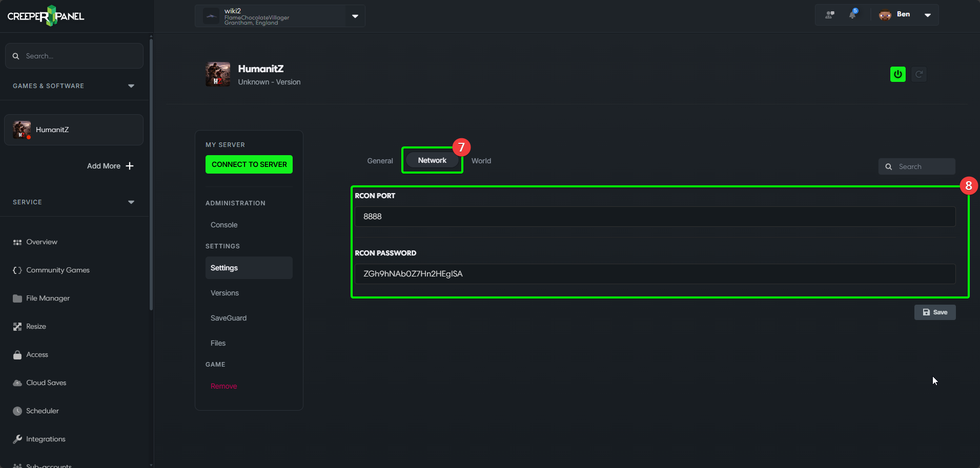Screen dimensions: 980x468
Task: Click the Connect to Server button
Action: pos(249,164)
